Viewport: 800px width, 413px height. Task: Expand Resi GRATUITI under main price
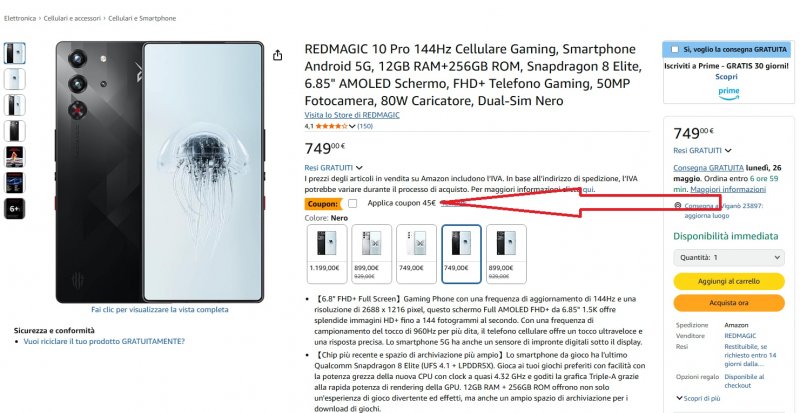point(334,167)
